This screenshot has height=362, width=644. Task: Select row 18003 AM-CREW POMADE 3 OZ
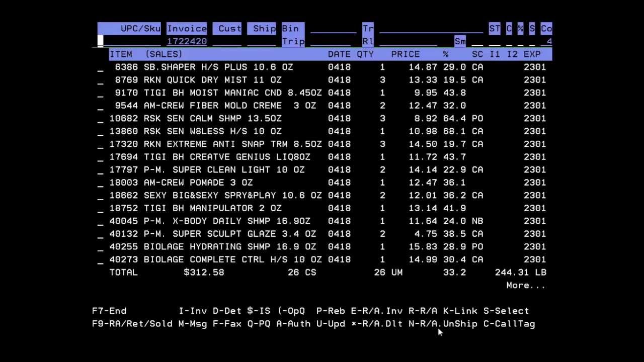pyautogui.click(x=321, y=183)
